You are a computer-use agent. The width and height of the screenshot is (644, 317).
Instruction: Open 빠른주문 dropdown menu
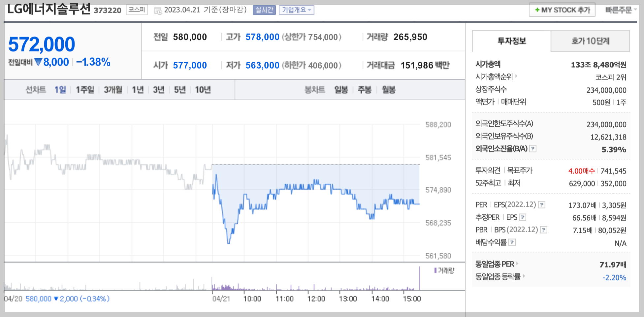click(621, 10)
